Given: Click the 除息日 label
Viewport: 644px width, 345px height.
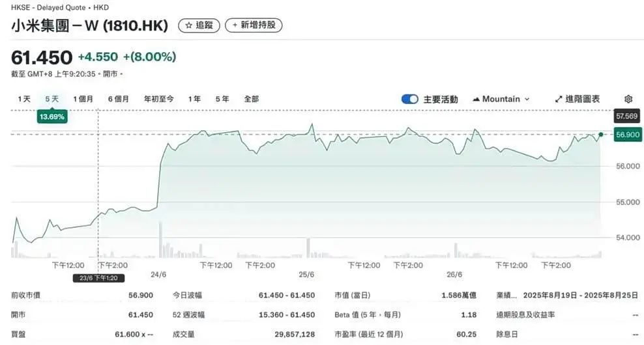Looking at the screenshot, I should [x=507, y=335].
